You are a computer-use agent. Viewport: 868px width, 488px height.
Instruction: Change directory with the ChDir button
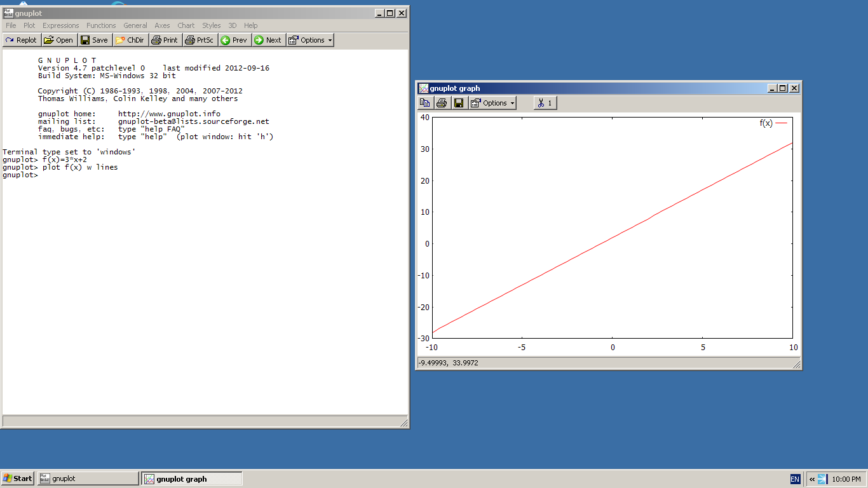pos(130,40)
